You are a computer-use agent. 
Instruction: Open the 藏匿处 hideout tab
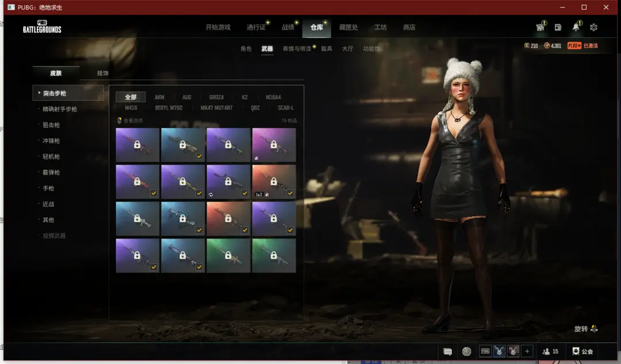[348, 28]
